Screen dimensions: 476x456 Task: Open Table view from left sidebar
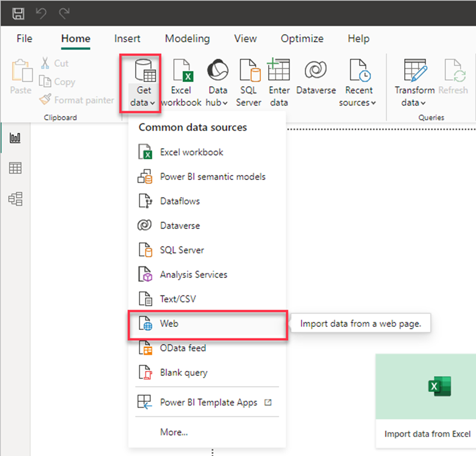coord(15,168)
